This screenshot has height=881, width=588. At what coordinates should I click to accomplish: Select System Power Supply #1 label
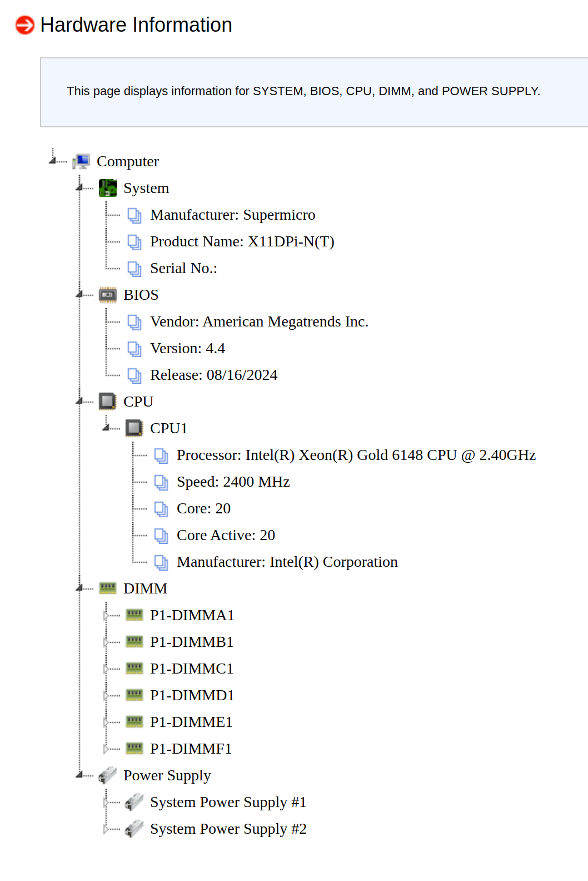[228, 802]
